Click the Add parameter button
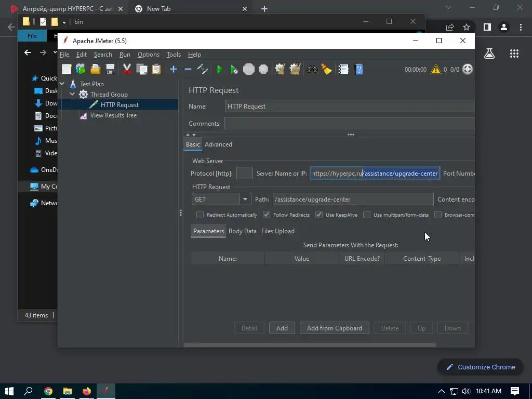The image size is (532, 399). [x=282, y=328]
